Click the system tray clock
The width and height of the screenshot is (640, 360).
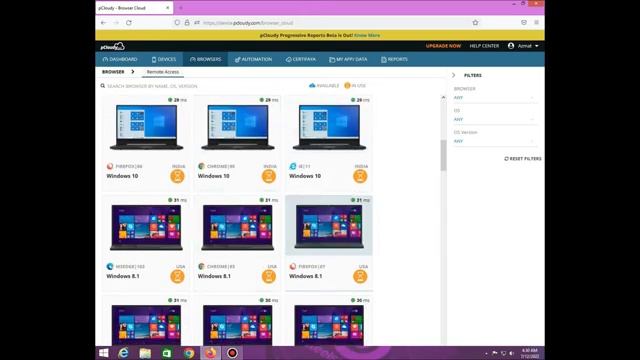point(530,353)
